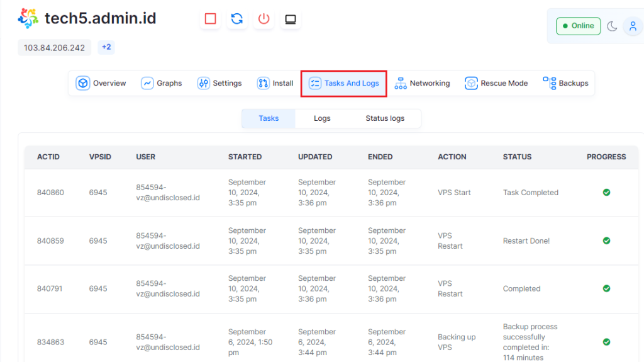Screen dimensions: 644x362
Task: Click the blue restart VPS icon
Action: tap(237, 19)
